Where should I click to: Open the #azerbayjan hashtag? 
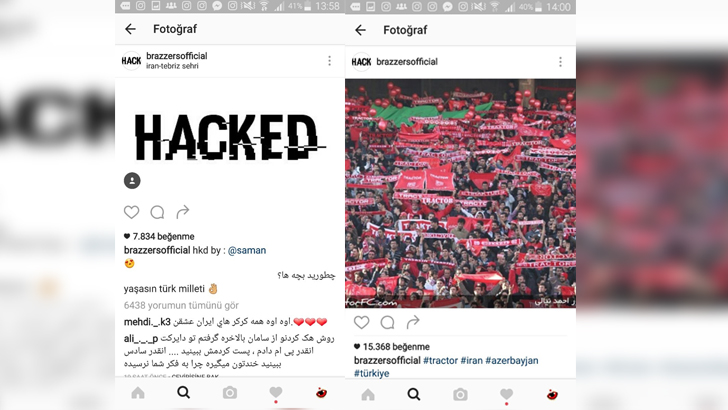coord(512,360)
